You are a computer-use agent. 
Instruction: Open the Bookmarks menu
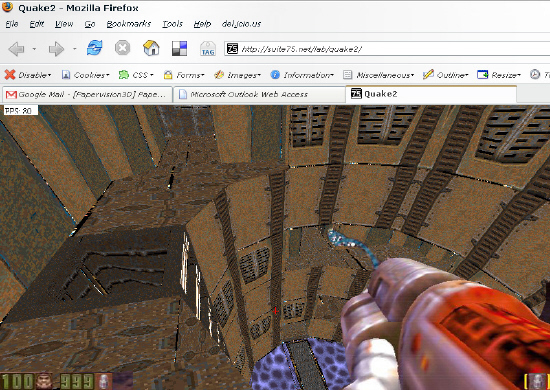pos(129,24)
